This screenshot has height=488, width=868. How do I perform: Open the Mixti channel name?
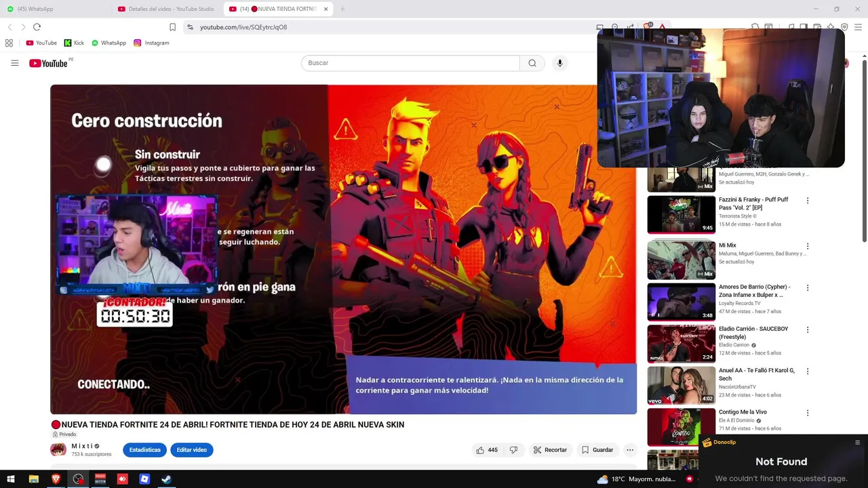tap(82, 446)
